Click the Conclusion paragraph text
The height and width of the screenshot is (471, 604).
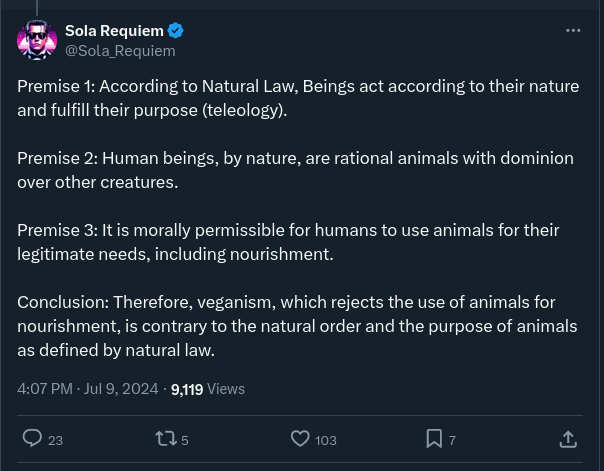point(297,326)
